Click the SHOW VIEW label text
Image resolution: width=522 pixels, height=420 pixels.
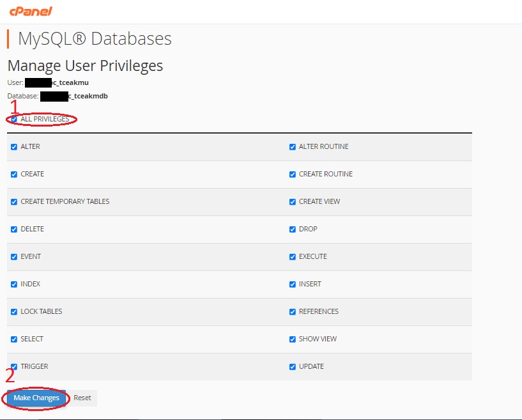click(x=318, y=339)
